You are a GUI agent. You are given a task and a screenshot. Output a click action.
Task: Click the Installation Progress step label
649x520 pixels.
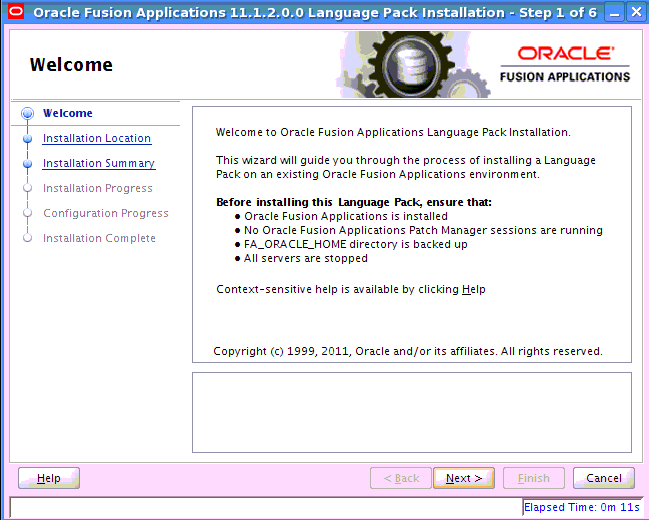click(x=98, y=188)
